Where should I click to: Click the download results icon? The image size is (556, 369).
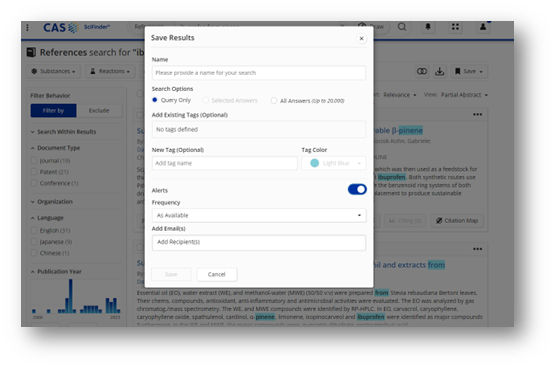pos(440,71)
